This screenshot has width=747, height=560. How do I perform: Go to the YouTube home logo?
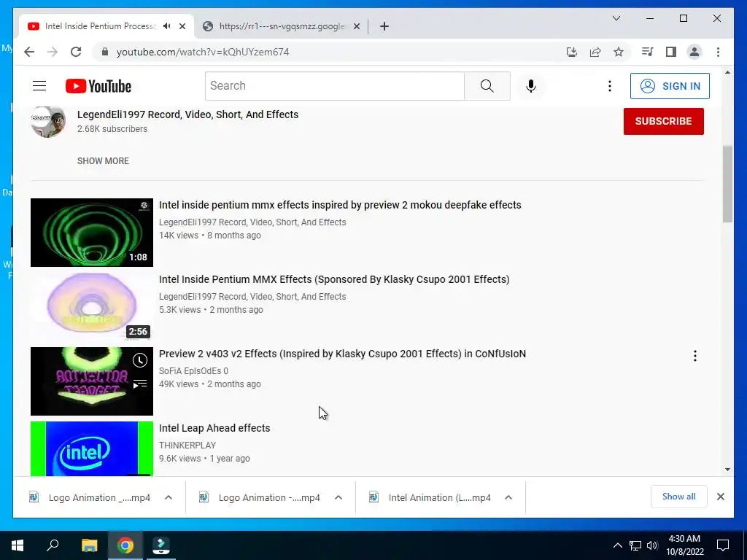[x=98, y=86]
